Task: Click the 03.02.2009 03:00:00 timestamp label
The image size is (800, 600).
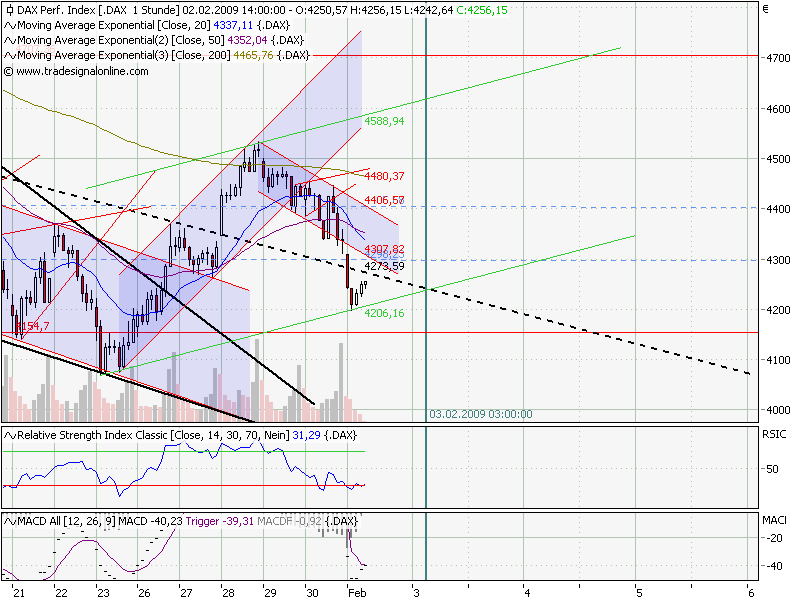Action: [x=480, y=413]
